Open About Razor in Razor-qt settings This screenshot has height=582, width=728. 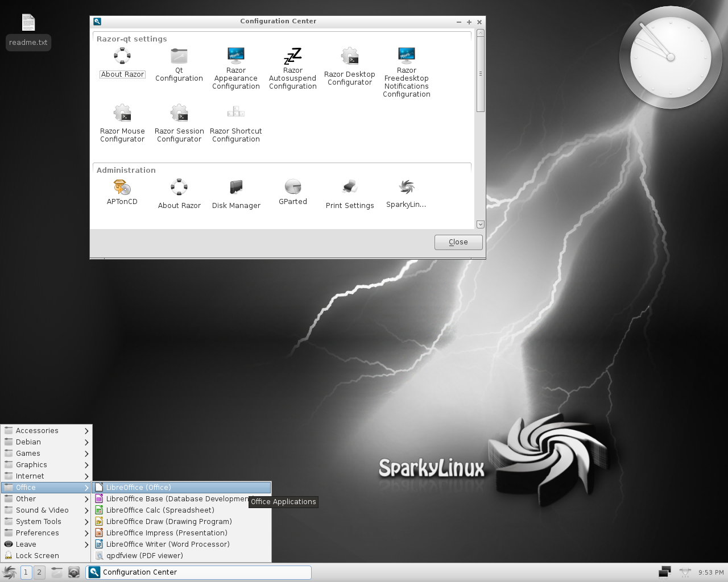pyautogui.click(x=122, y=63)
